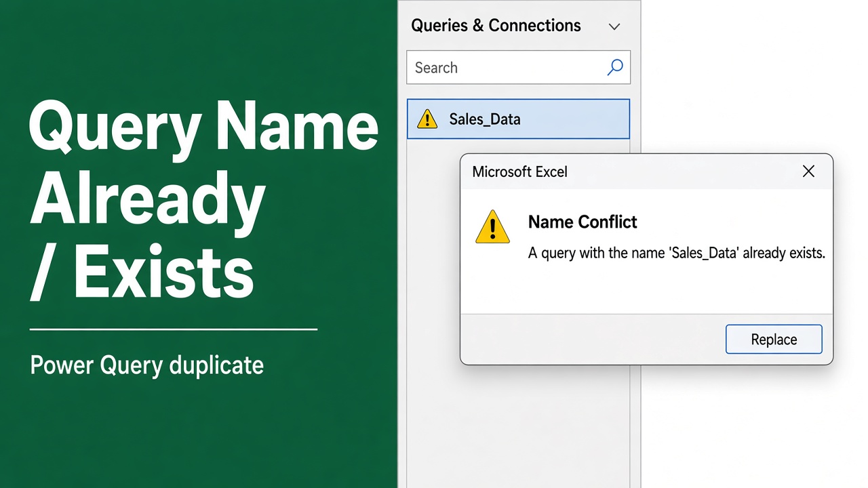Click the magnifying glass search icon
The height and width of the screenshot is (488, 868).
[614, 68]
